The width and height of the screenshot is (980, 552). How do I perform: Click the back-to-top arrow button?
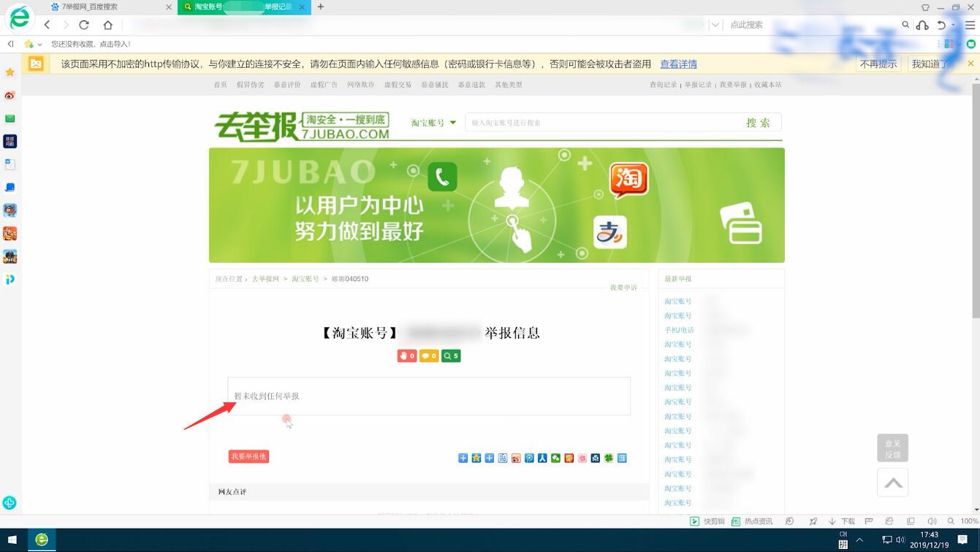[x=892, y=483]
